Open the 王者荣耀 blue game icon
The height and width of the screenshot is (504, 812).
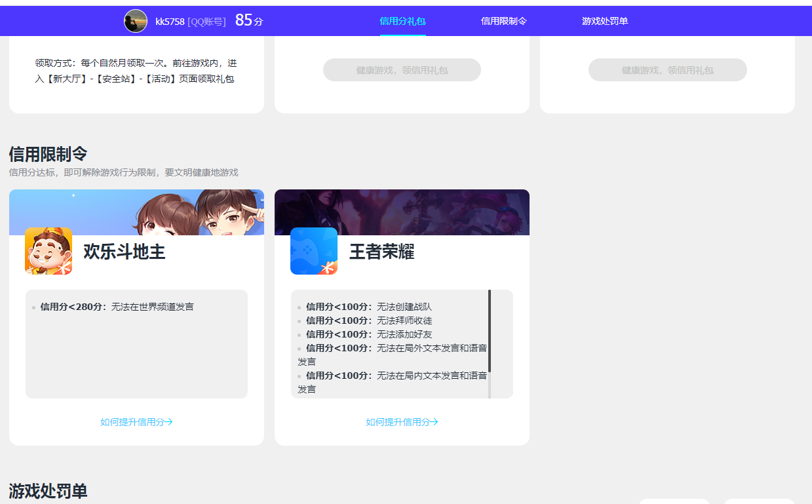(x=314, y=251)
